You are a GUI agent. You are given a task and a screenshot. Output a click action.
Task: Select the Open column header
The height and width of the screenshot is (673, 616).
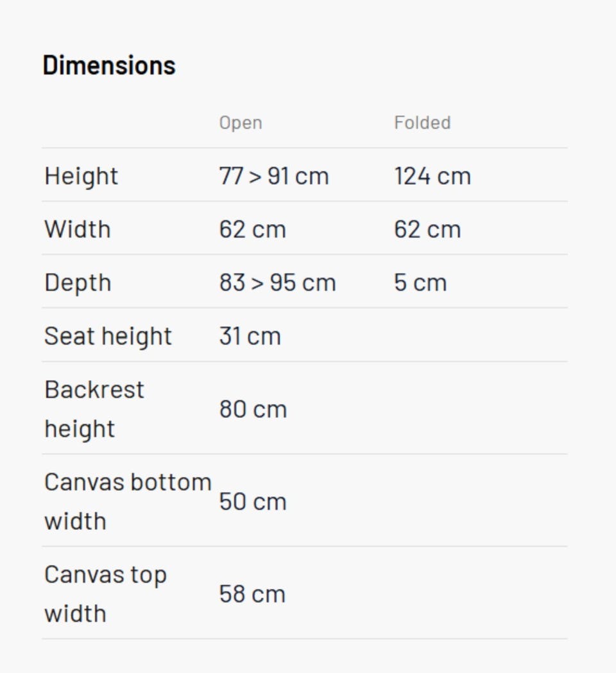tap(241, 123)
